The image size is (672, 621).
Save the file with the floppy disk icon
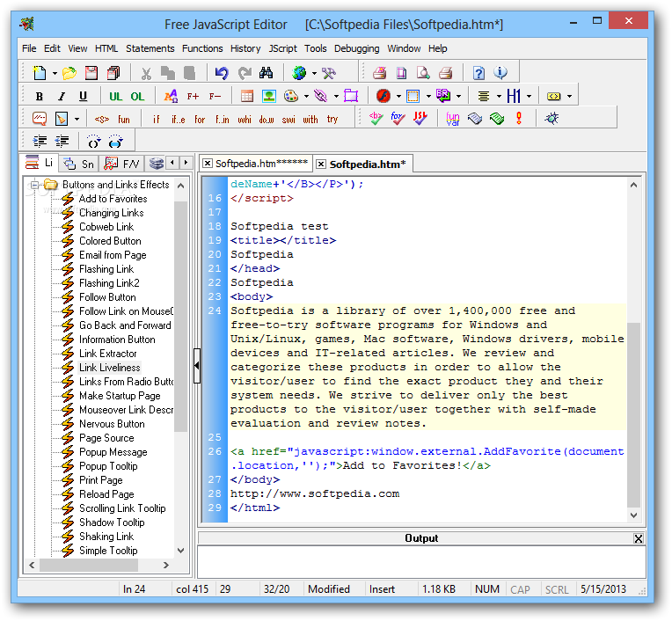point(91,73)
